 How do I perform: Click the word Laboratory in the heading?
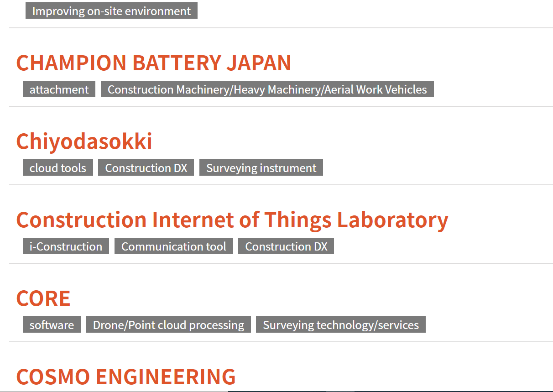coord(392,220)
